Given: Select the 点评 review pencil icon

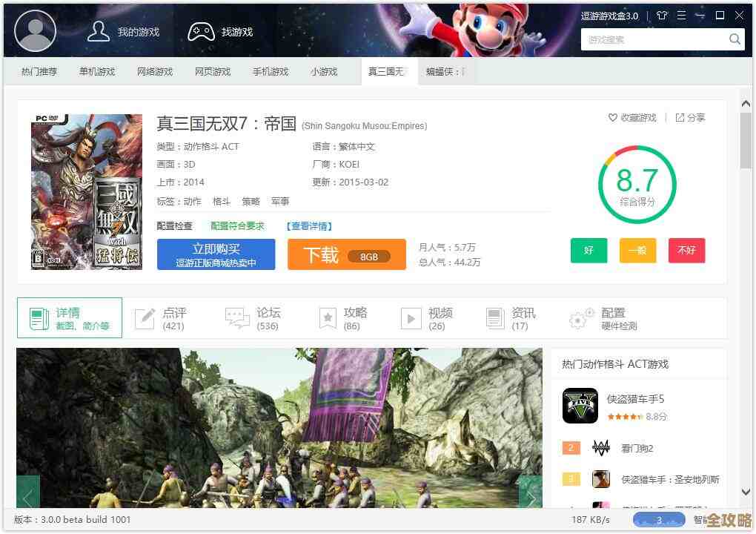Looking at the screenshot, I should click(x=146, y=317).
